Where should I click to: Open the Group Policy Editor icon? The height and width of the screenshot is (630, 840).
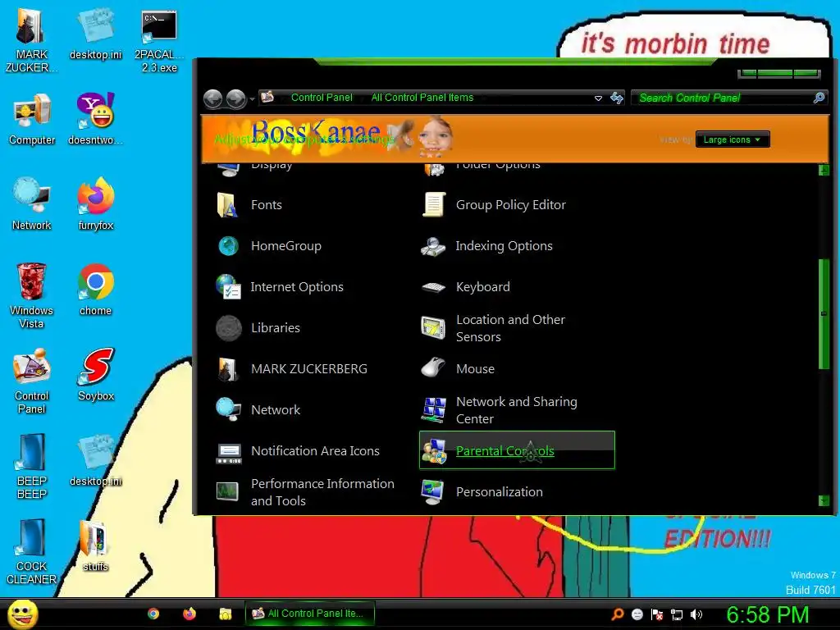pyautogui.click(x=433, y=204)
